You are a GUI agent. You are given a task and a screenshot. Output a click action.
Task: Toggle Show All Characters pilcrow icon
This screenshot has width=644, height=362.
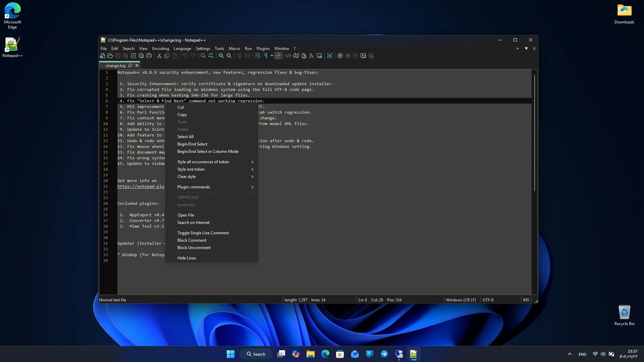pos(266,56)
